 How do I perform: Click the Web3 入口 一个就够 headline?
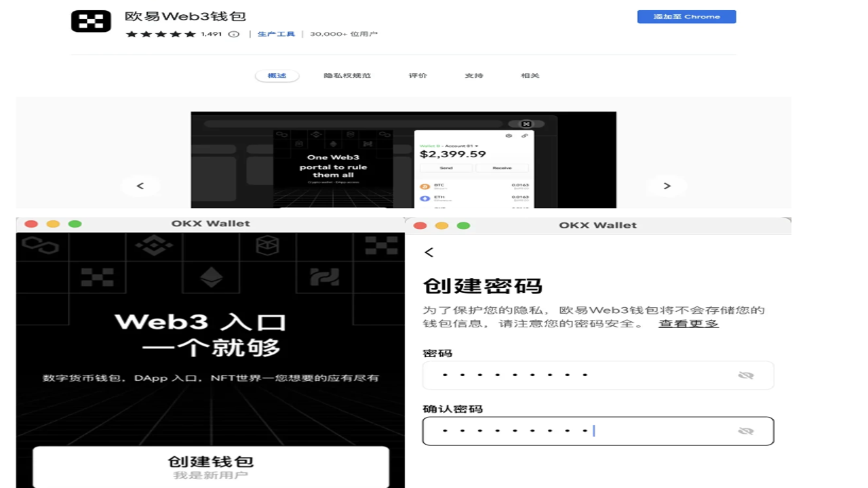(x=201, y=335)
